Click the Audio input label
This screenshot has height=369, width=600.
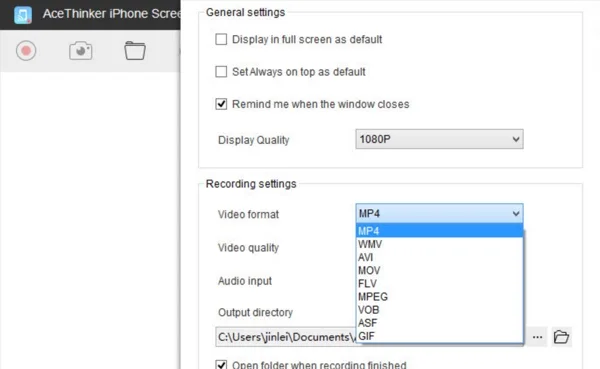(x=245, y=281)
